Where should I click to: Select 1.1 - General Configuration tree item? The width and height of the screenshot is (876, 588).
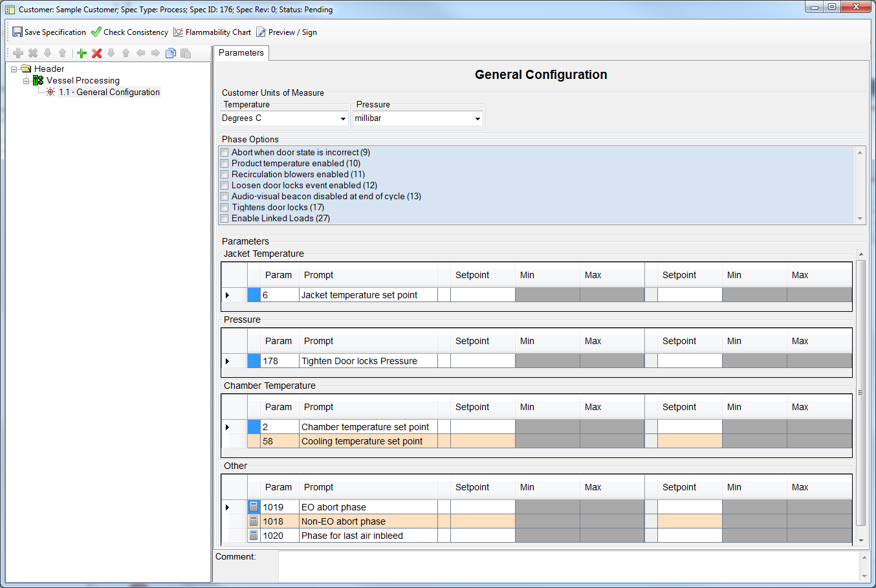(109, 93)
